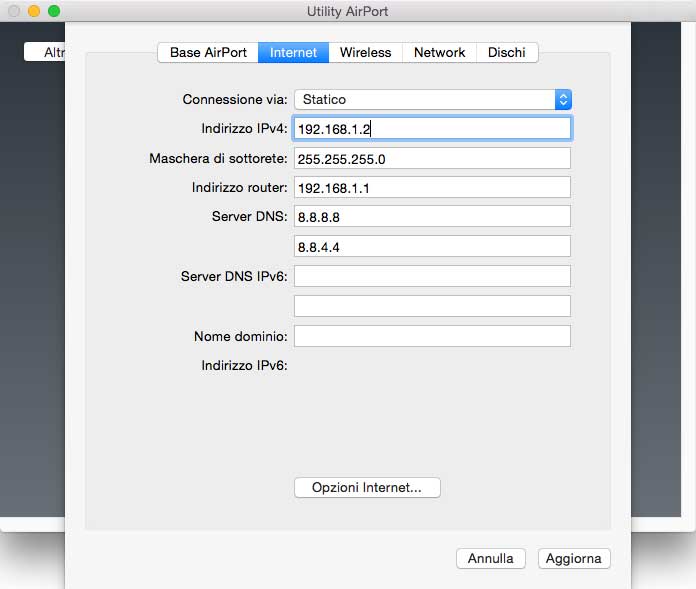696x589 pixels.
Task: Click the Altr button in the background window
Action: (44, 52)
